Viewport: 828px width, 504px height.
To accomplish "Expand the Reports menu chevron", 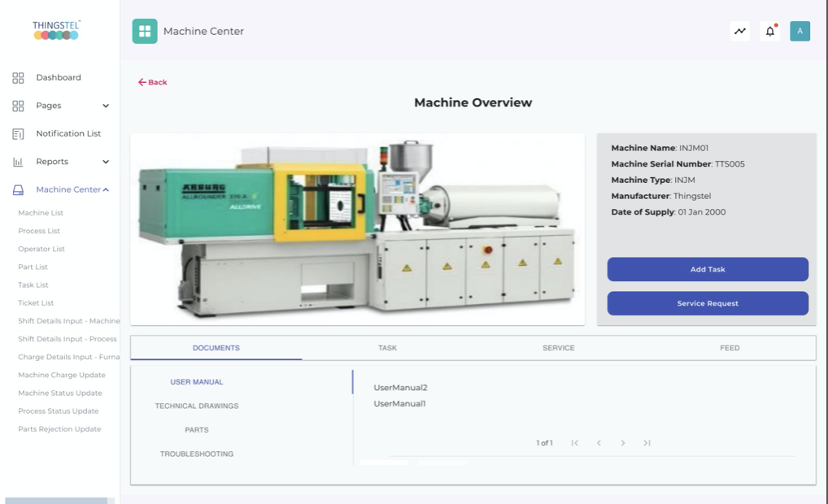I will (x=106, y=162).
